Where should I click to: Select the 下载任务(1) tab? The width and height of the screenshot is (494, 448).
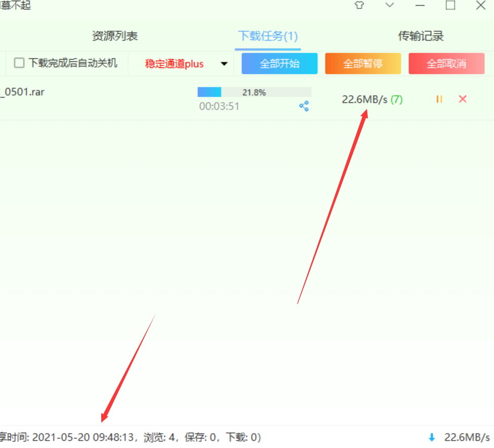pos(268,36)
